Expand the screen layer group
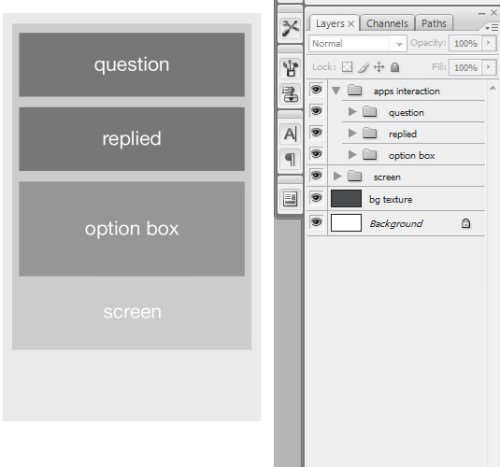Viewport: 500px width, 467px height. [x=337, y=176]
